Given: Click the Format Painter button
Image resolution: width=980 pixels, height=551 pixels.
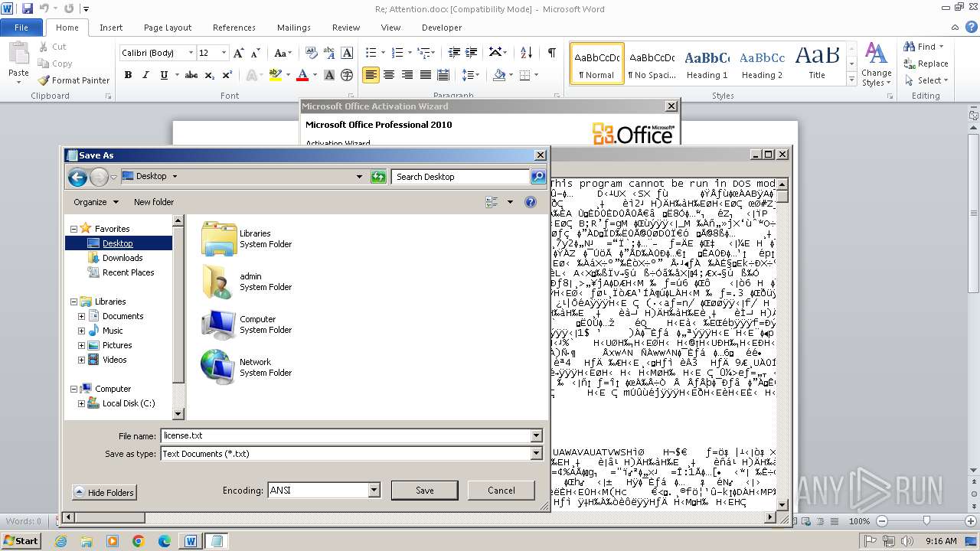Looking at the screenshot, I should pyautogui.click(x=73, y=80).
